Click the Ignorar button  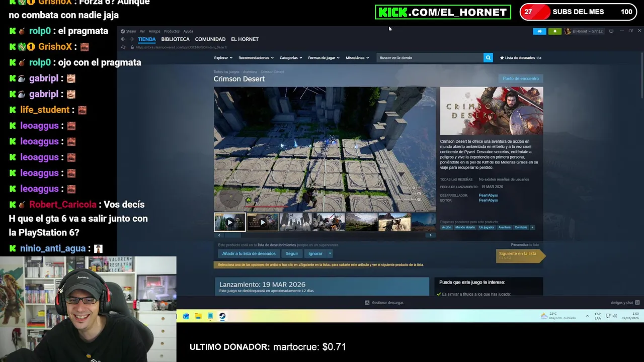315,254
